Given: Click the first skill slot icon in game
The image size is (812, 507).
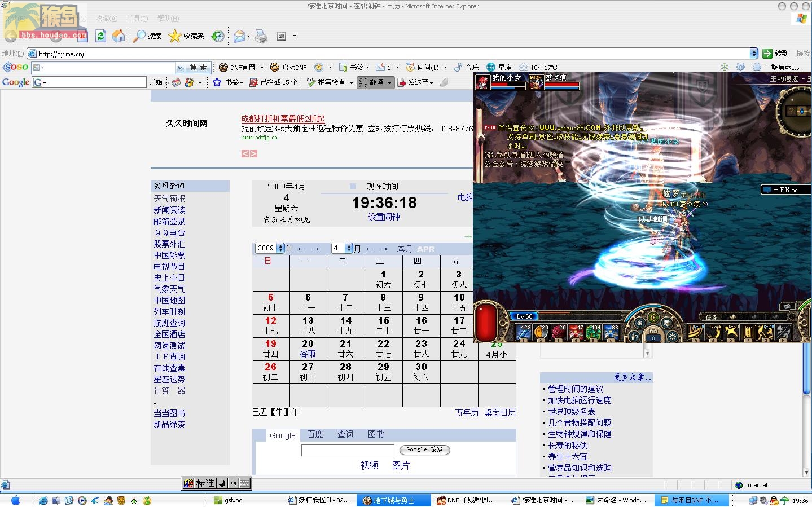Looking at the screenshot, I should pyautogui.click(x=524, y=332).
